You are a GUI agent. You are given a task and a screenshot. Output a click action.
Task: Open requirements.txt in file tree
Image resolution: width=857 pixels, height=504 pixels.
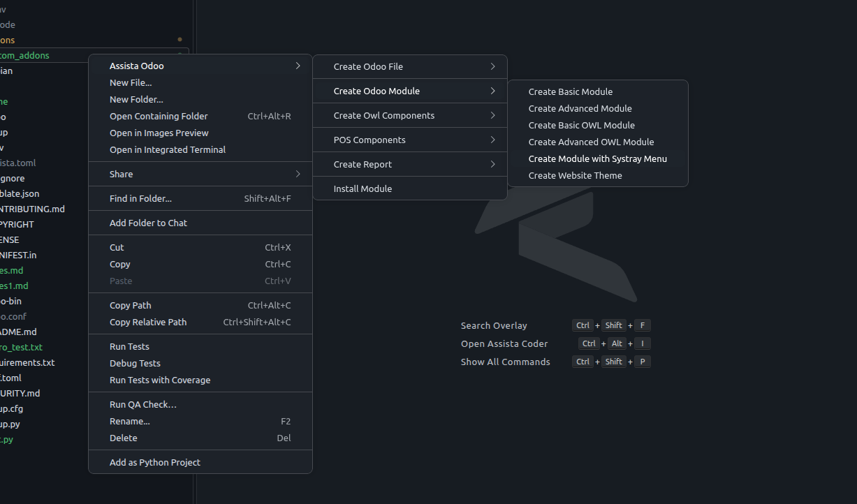[27, 362]
